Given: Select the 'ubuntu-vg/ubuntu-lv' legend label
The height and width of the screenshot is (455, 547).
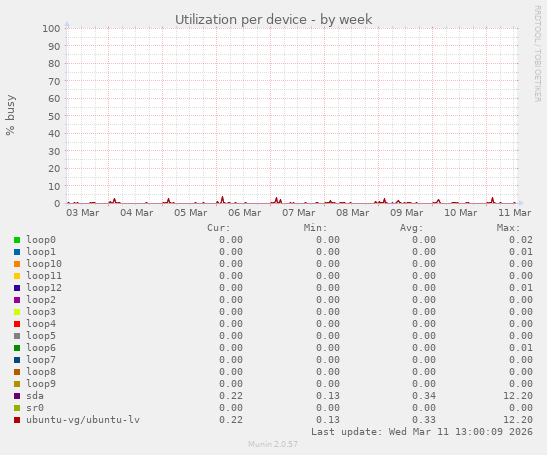Looking at the screenshot, I should [x=83, y=420].
